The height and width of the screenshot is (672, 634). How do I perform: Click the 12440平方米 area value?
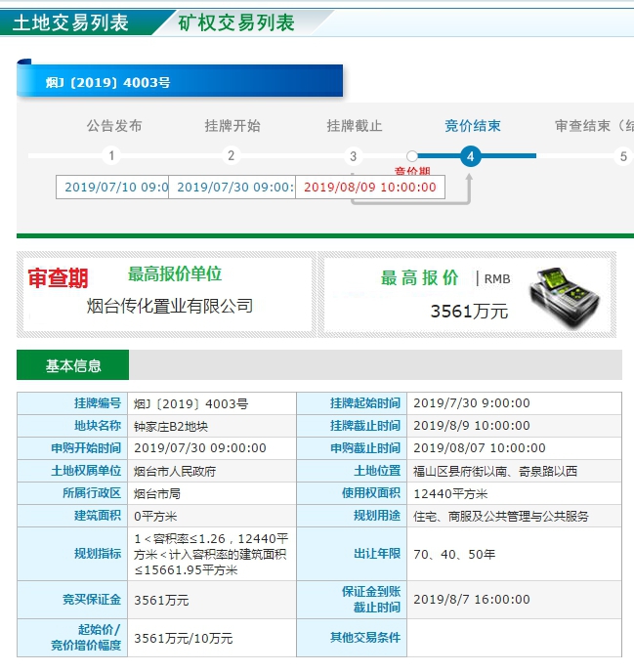(450, 493)
